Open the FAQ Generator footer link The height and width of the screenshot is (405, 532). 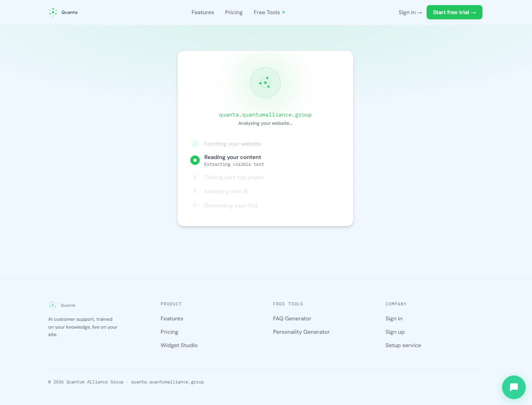coord(292,318)
